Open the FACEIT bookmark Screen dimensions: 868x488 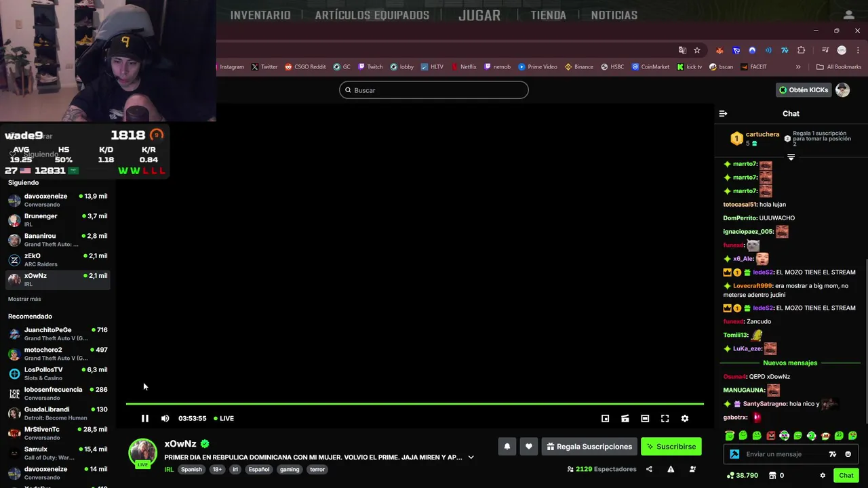(753, 67)
